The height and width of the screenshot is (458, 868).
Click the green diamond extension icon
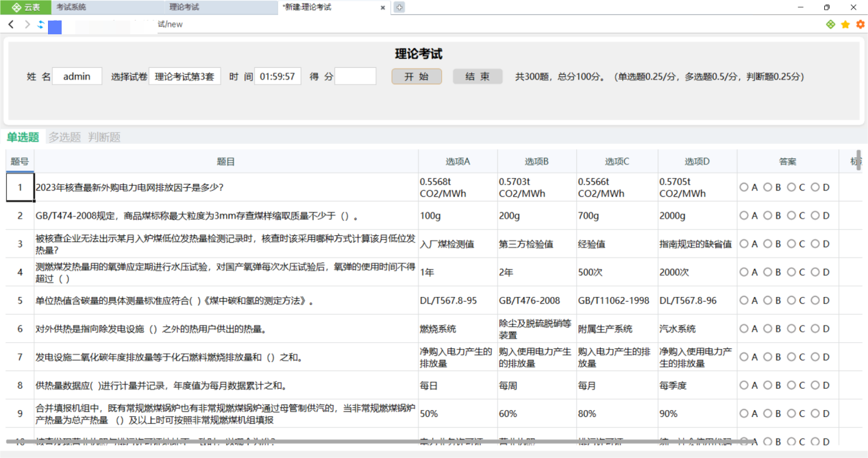coord(830,25)
